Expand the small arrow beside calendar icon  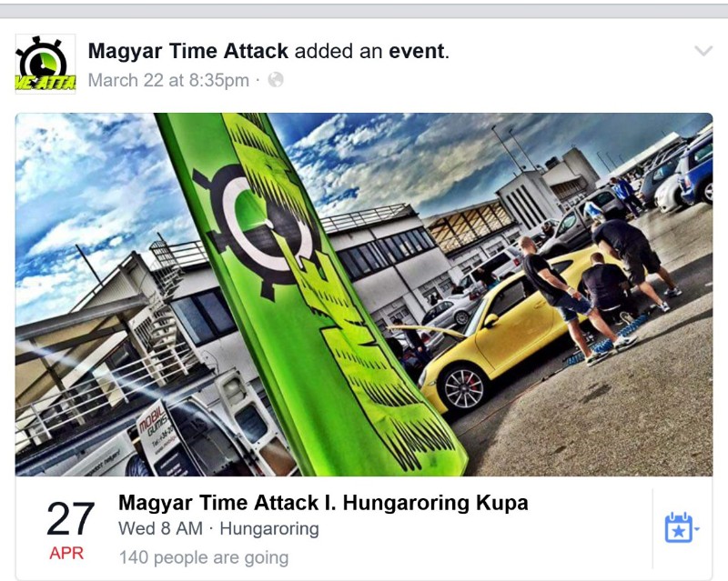click(x=697, y=528)
